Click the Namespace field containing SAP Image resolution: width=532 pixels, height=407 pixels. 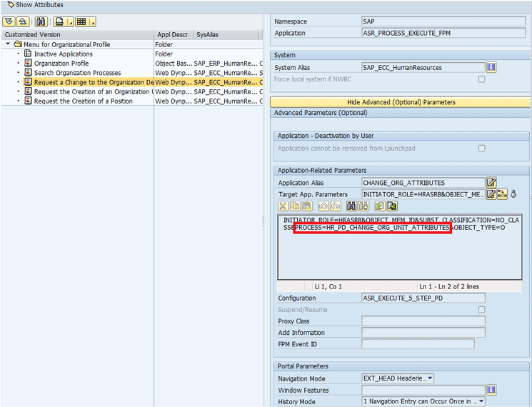click(x=443, y=21)
